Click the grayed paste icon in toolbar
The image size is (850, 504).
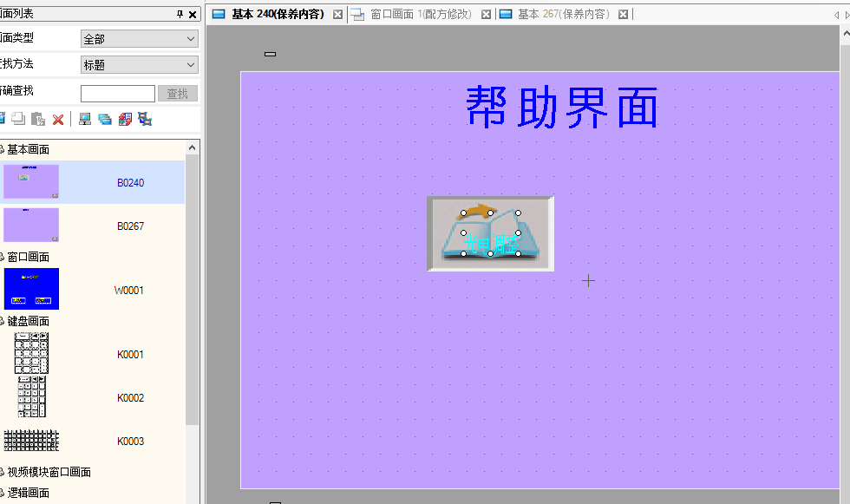[x=38, y=120]
